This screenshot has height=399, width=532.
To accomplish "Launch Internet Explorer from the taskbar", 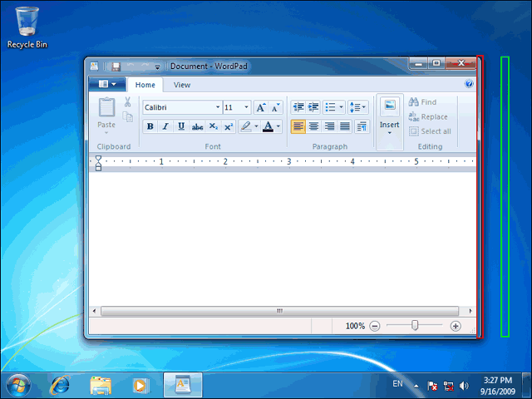I will [60, 386].
